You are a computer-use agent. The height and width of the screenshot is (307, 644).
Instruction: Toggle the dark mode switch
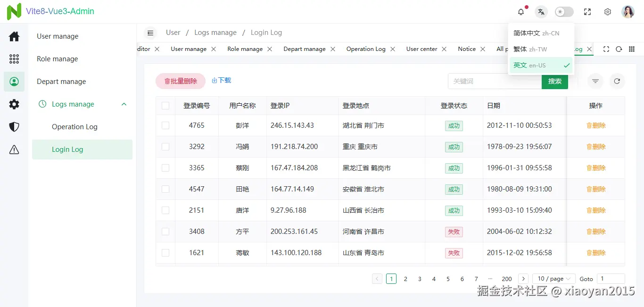tap(564, 12)
